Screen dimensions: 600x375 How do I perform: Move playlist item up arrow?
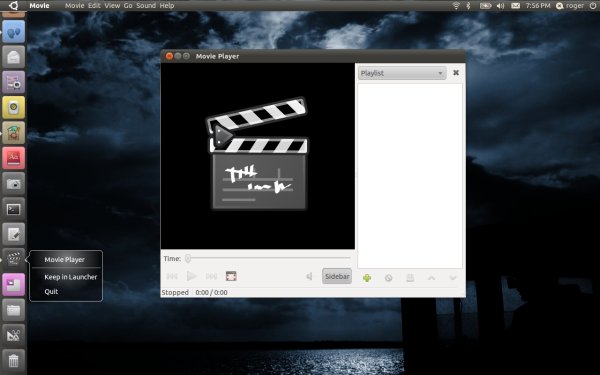coord(431,278)
